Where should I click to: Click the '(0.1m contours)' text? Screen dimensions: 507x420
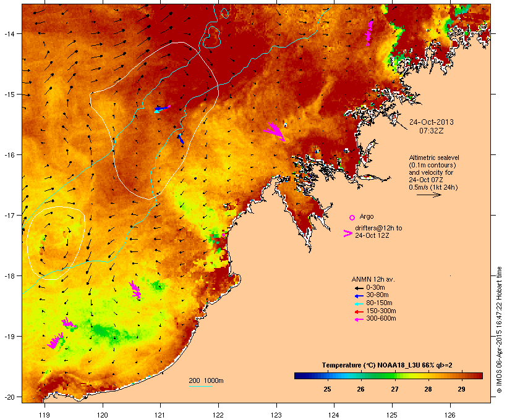(432, 165)
